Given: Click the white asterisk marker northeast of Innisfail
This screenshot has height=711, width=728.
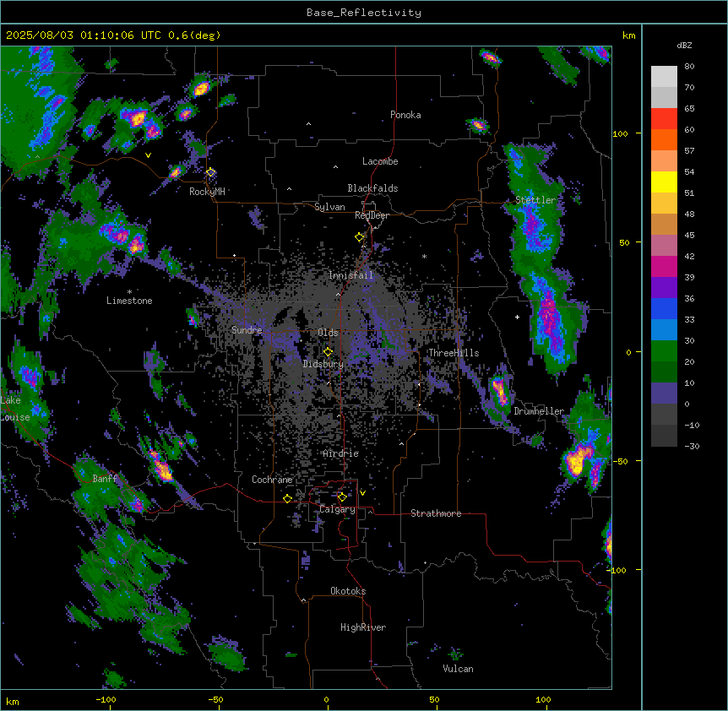Looking at the screenshot, I should coord(424,256).
